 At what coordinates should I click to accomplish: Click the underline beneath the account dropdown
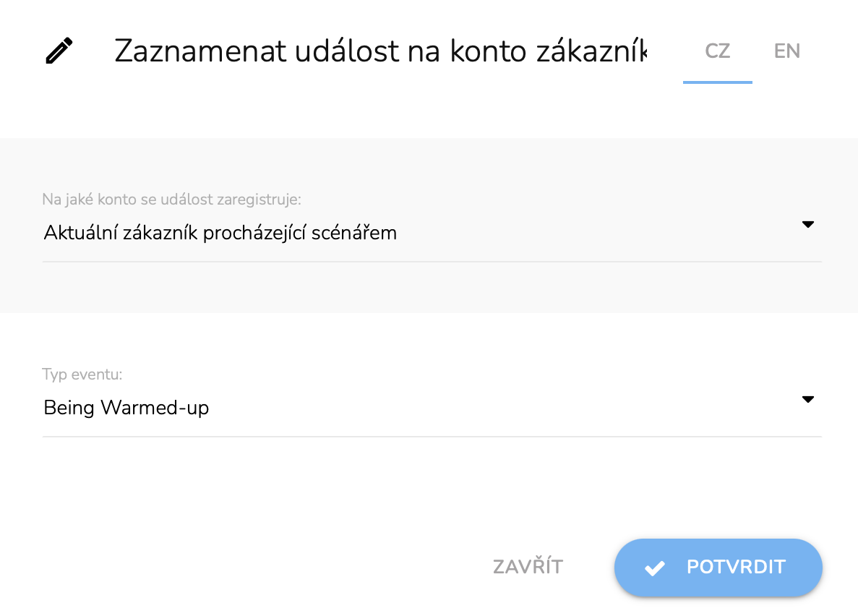pyautogui.click(x=432, y=262)
